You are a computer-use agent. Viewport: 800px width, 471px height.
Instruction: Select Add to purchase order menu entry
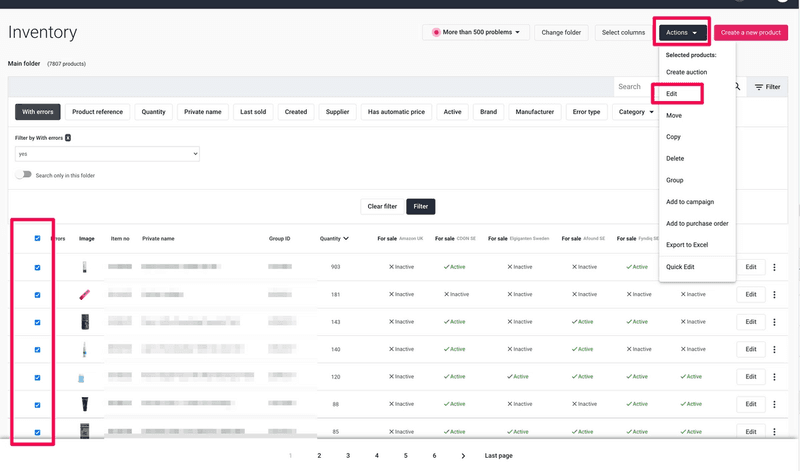(x=697, y=224)
